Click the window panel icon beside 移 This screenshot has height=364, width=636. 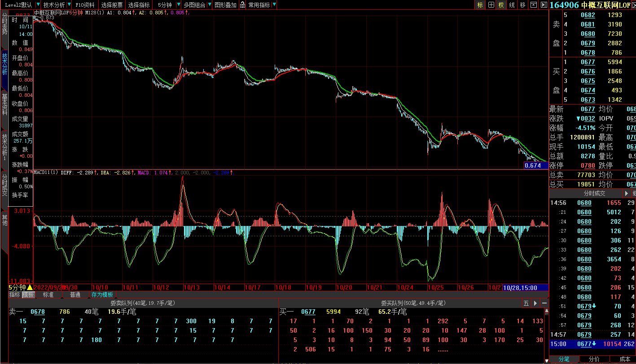(533, 5)
